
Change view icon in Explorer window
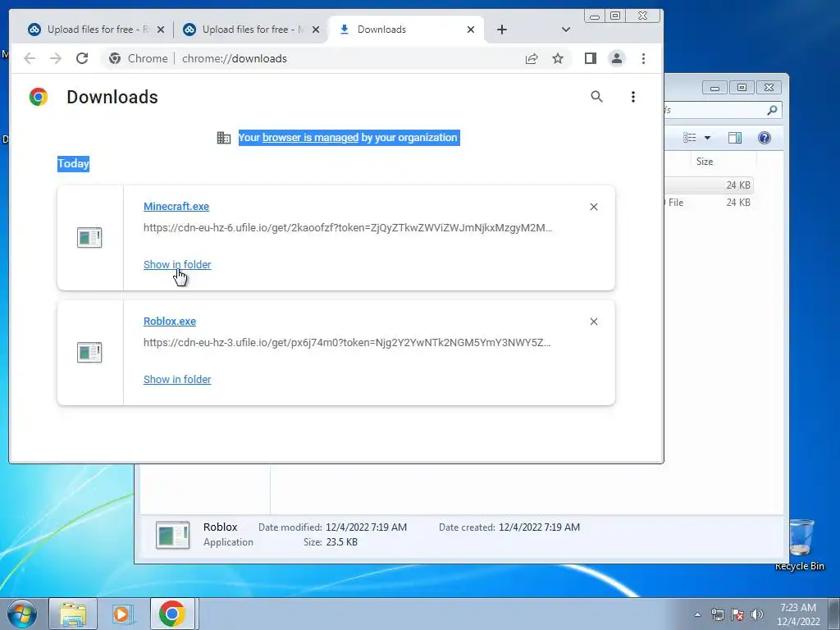click(x=689, y=138)
